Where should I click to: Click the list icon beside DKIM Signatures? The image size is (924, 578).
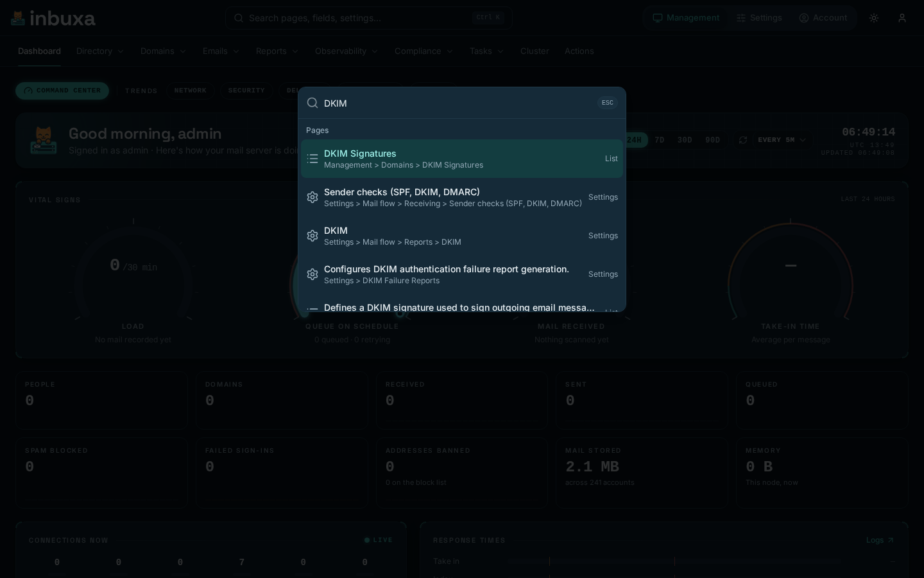click(312, 159)
